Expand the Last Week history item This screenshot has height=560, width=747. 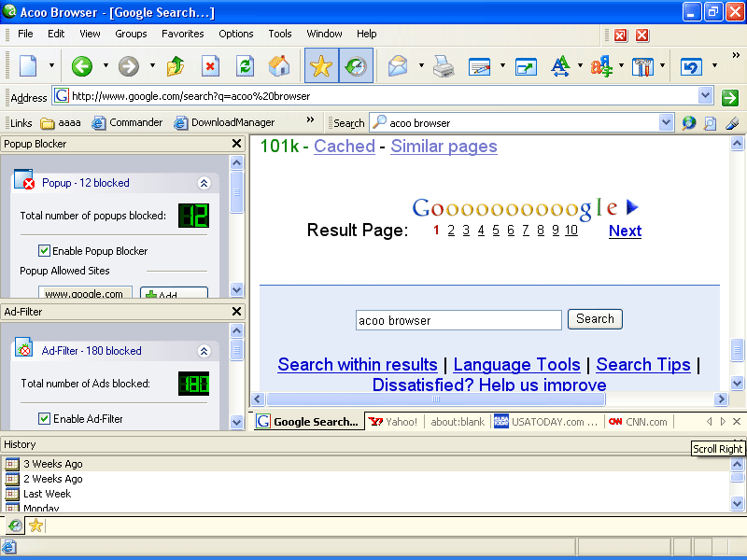pyautogui.click(x=47, y=494)
